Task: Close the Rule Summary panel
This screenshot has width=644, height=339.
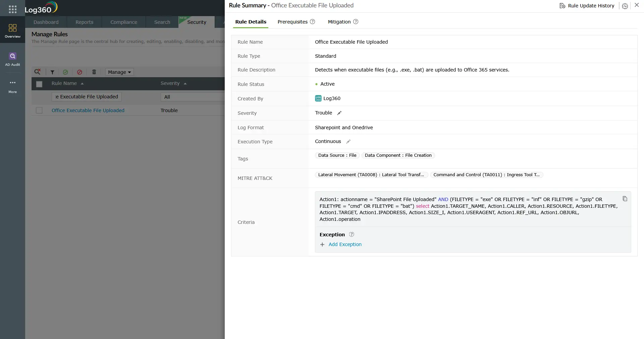Action: coord(637,5)
